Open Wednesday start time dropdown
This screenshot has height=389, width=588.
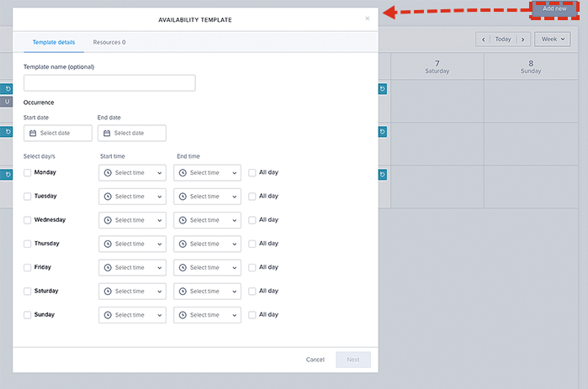(132, 220)
